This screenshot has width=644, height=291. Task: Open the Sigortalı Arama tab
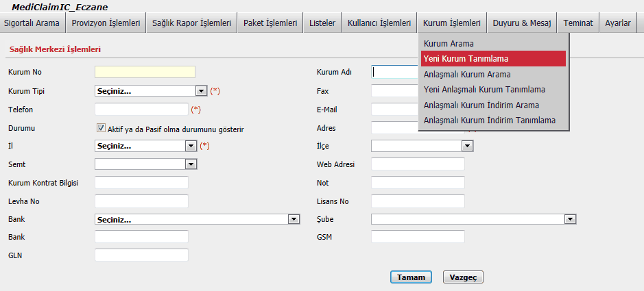pyautogui.click(x=32, y=23)
